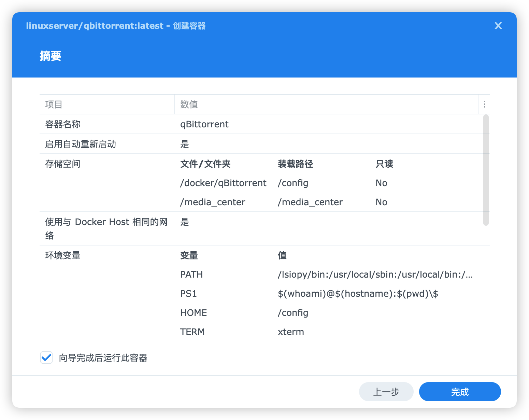Screen dimensions: 529x420
Task: Select the /media_center mount path entry
Action: pos(310,202)
